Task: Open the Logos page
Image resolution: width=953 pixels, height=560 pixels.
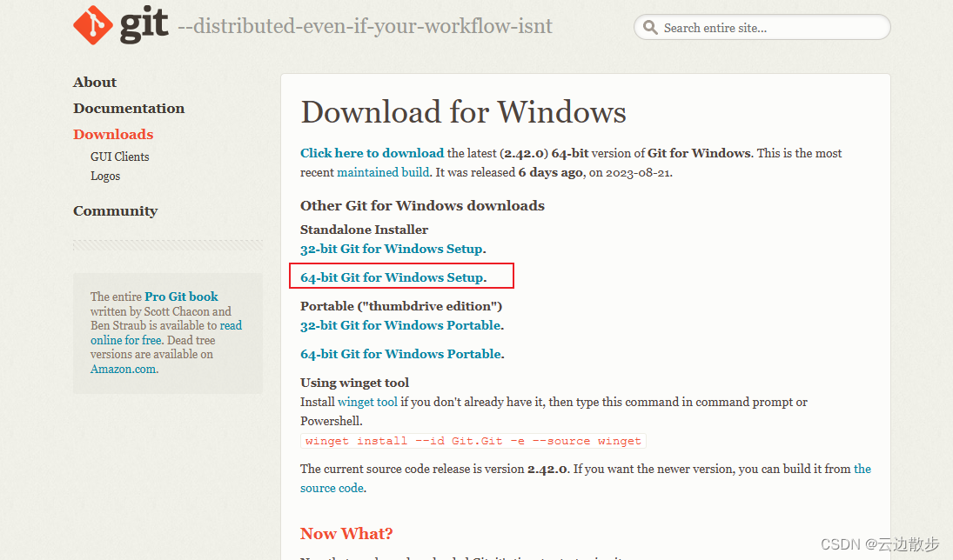Action: [x=105, y=177]
